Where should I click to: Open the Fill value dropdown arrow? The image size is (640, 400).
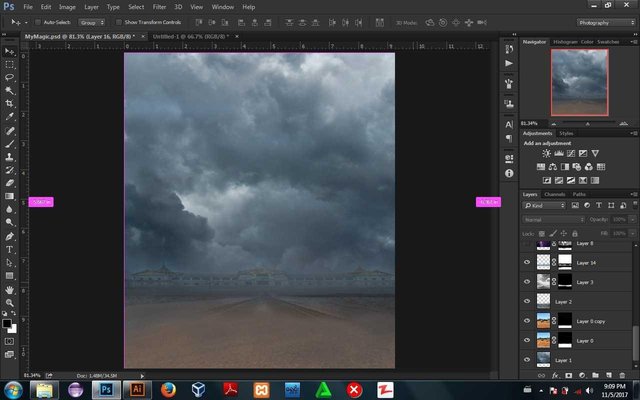click(x=633, y=233)
